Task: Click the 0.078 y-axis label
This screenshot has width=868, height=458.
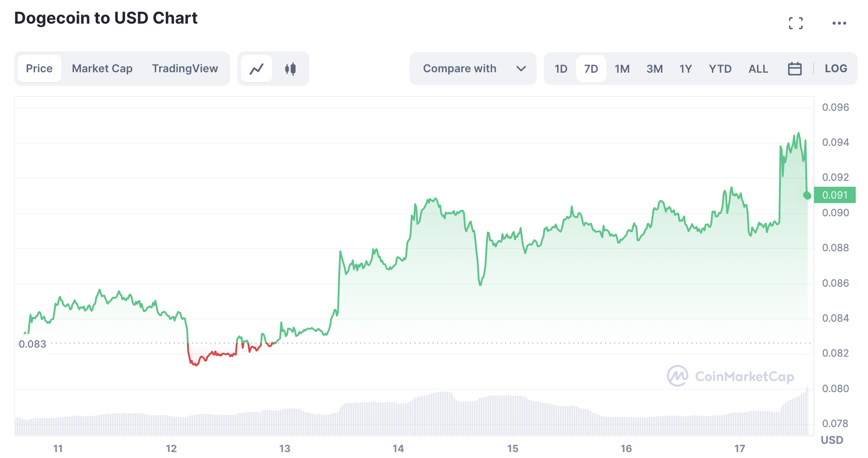Action: click(835, 423)
